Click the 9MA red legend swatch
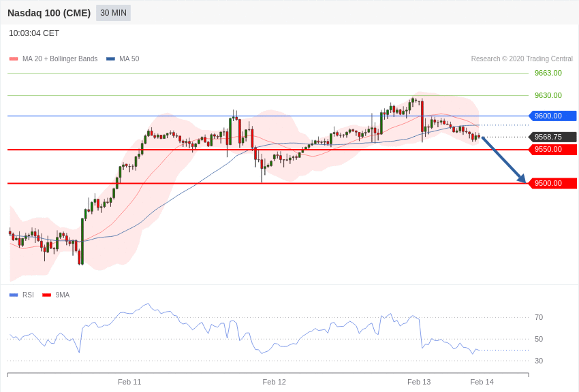Image resolution: width=579 pixels, height=392 pixels. coord(46,295)
